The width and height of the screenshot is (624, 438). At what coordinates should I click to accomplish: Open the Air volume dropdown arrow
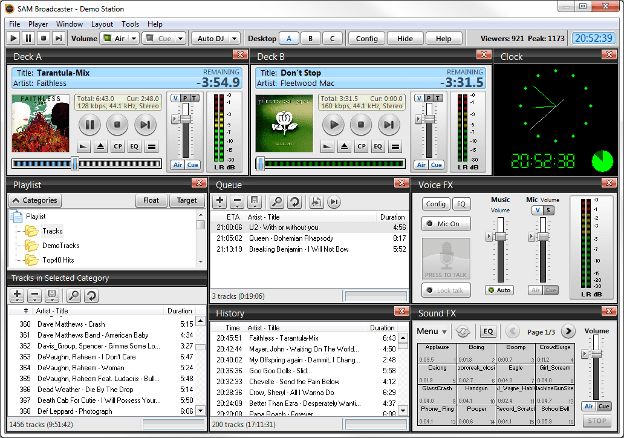point(134,39)
